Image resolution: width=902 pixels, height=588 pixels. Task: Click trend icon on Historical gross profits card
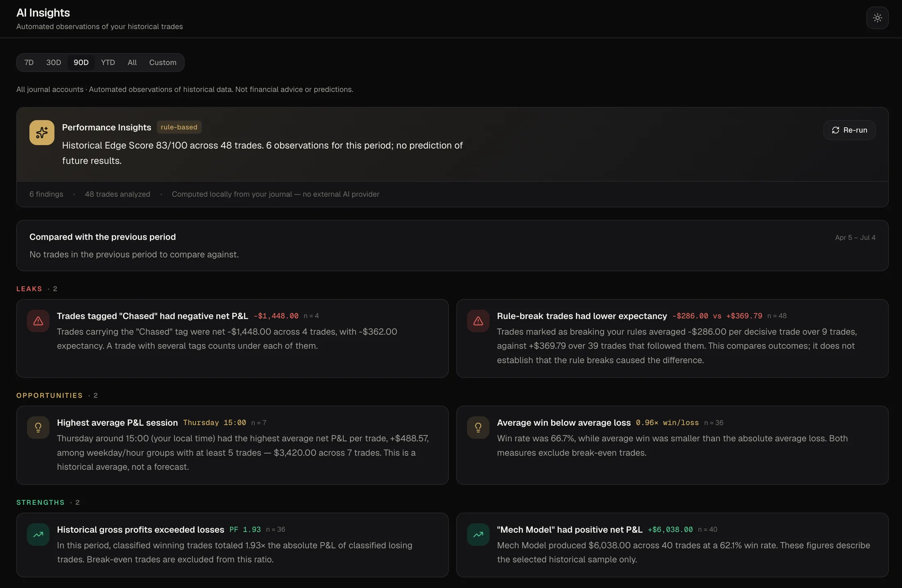pos(38,534)
